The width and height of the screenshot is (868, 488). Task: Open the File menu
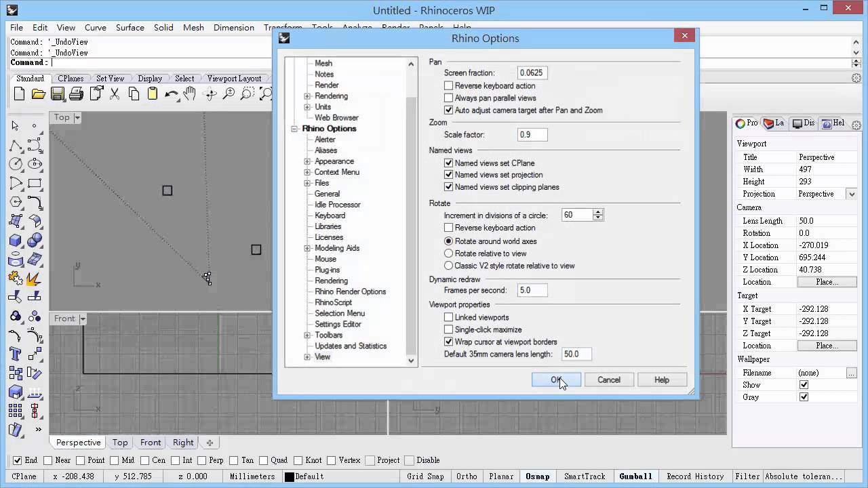click(16, 28)
